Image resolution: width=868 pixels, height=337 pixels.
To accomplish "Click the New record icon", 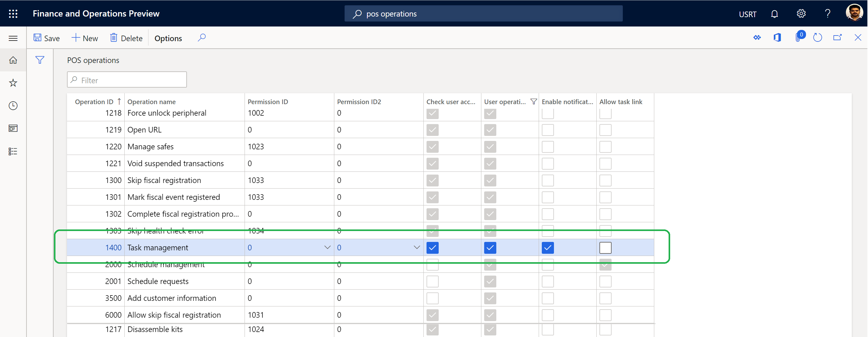I will click(84, 38).
